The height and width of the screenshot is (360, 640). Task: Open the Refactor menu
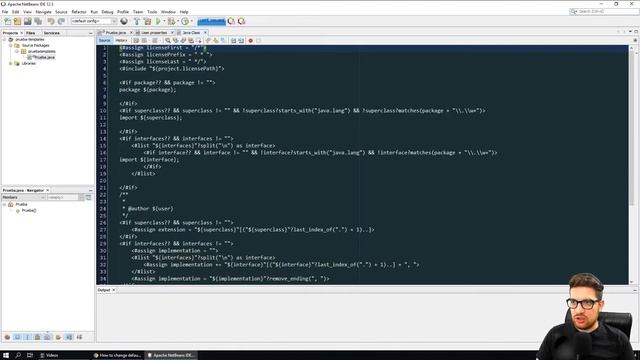tap(79, 12)
